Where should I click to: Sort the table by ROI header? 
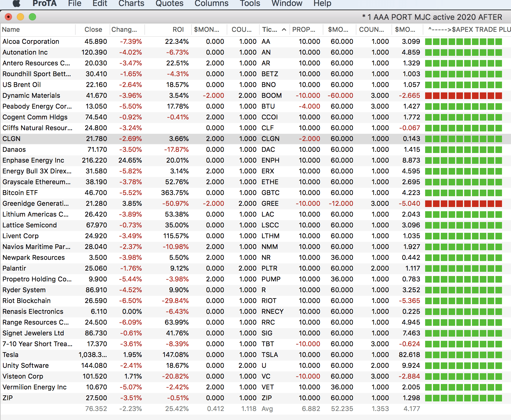click(168, 29)
